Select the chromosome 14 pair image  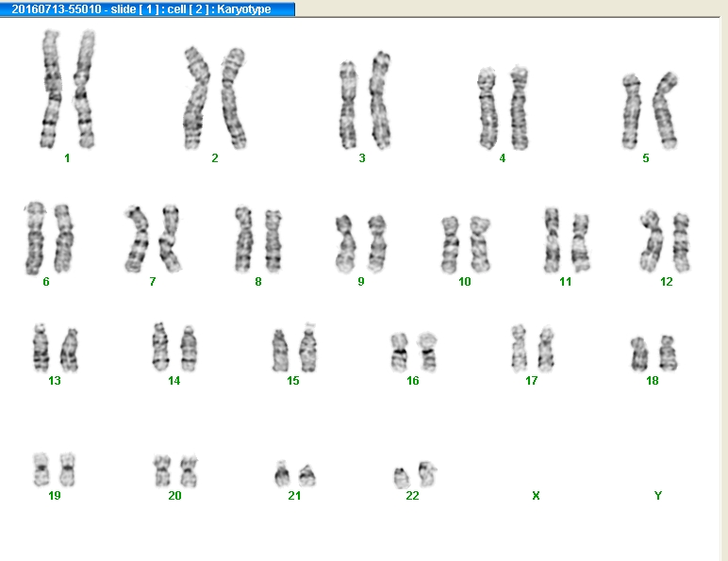[x=174, y=346]
